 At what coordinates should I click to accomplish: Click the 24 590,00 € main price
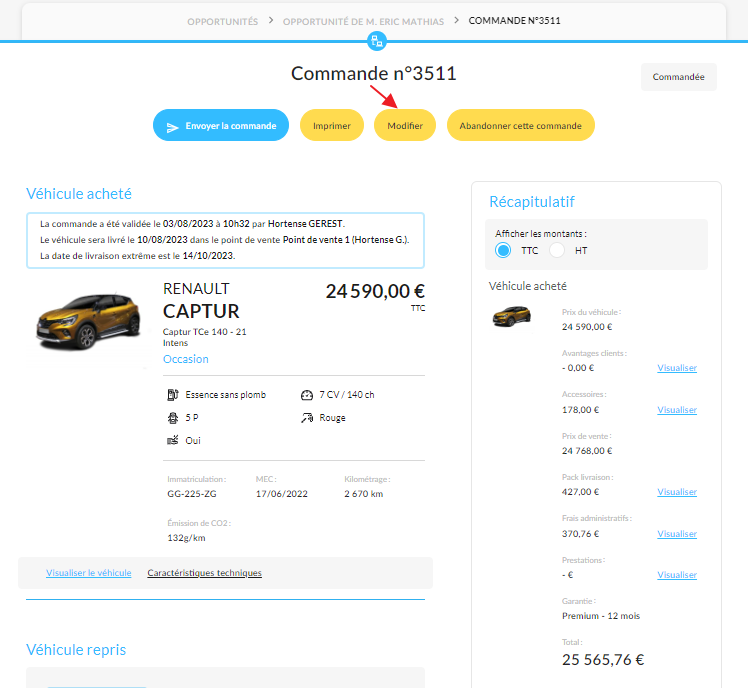tap(375, 291)
